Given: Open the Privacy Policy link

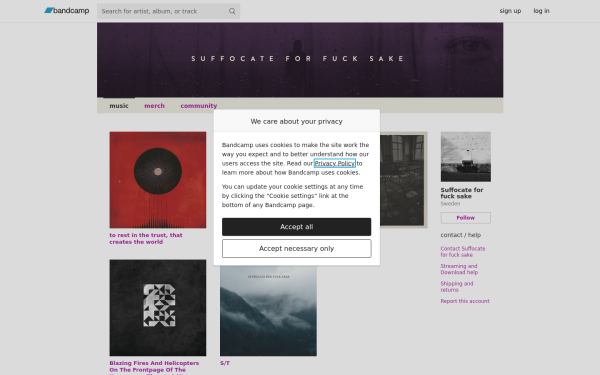Looking at the screenshot, I should [334, 163].
